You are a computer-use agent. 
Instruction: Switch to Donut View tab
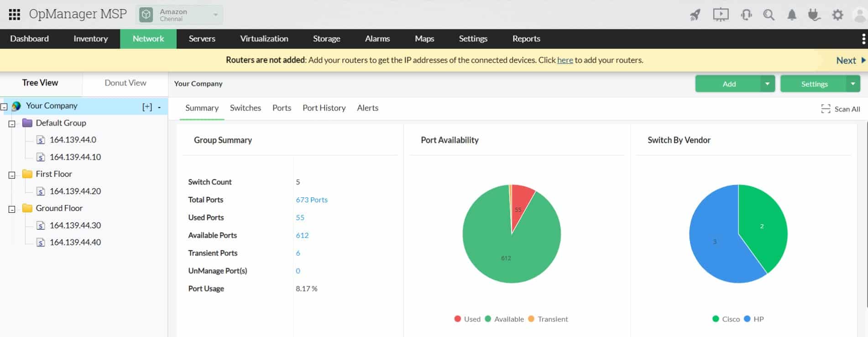[125, 83]
